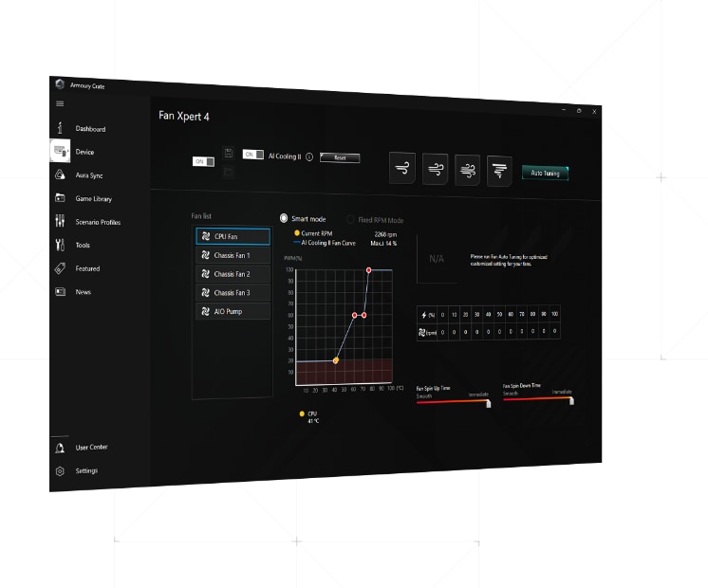Toggle the leftmost fan control ON switch
The width and height of the screenshot is (708, 588).
[203, 161]
